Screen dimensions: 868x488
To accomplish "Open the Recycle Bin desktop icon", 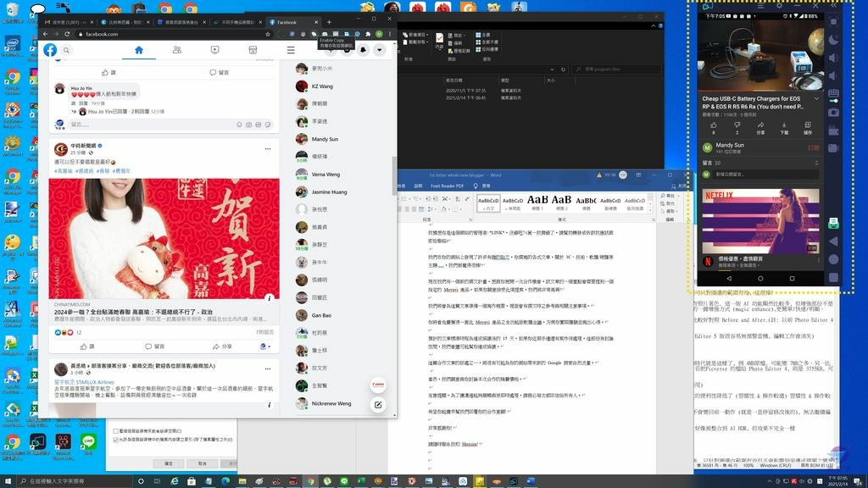I will [x=12, y=12].
